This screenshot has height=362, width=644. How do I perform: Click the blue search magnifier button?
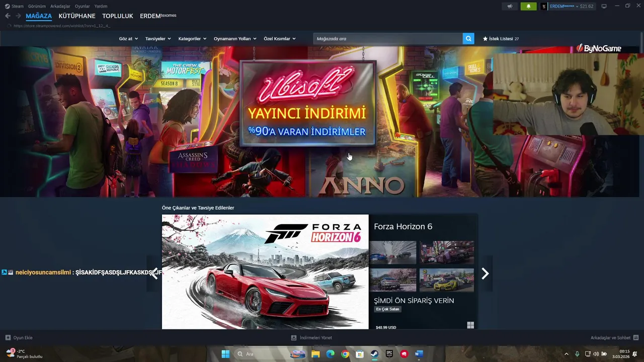coord(468,39)
